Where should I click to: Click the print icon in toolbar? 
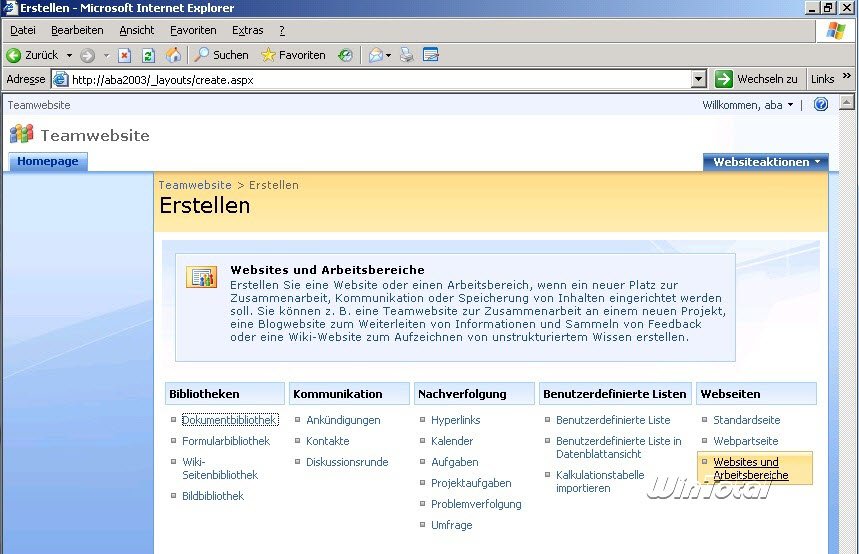point(406,55)
